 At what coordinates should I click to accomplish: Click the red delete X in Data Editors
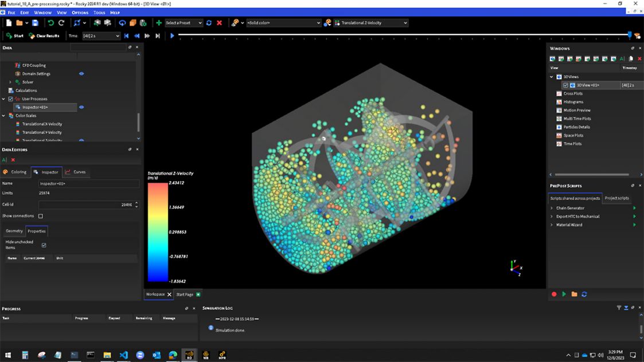coord(13,160)
